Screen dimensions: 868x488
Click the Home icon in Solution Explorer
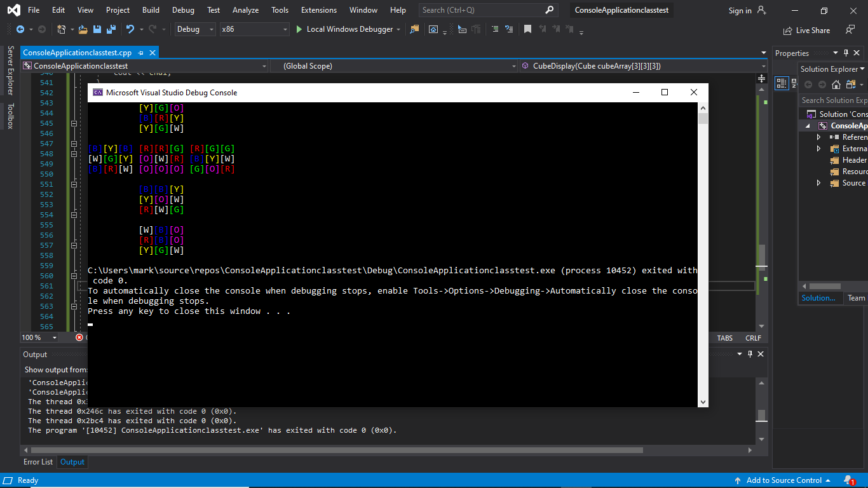coord(836,85)
